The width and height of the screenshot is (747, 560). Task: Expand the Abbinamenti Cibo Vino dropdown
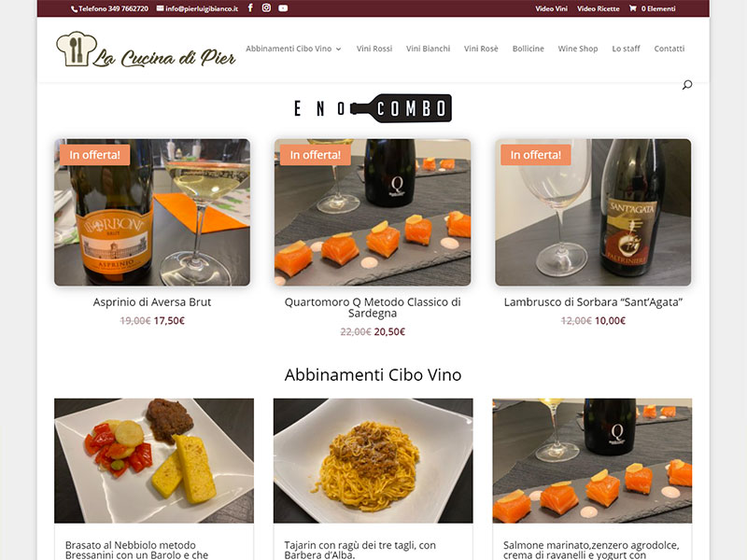[293, 49]
